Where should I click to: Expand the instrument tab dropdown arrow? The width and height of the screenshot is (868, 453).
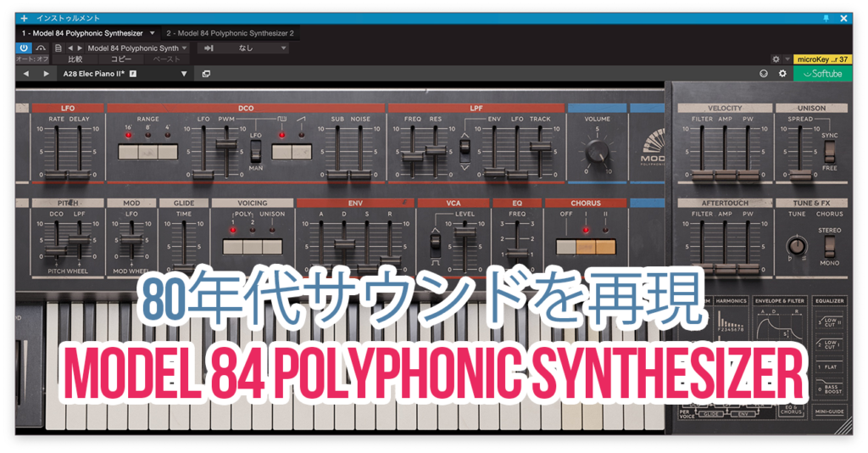tap(153, 33)
